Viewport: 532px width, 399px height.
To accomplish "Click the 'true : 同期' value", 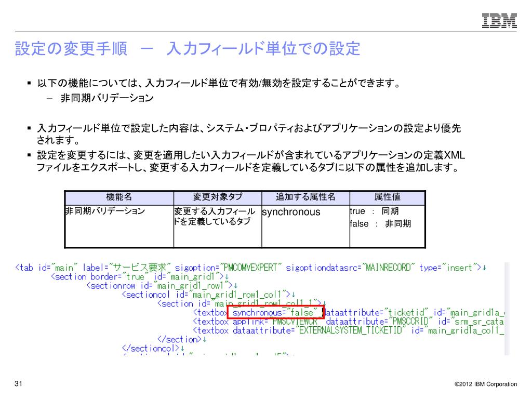I will click(x=374, y=211).
